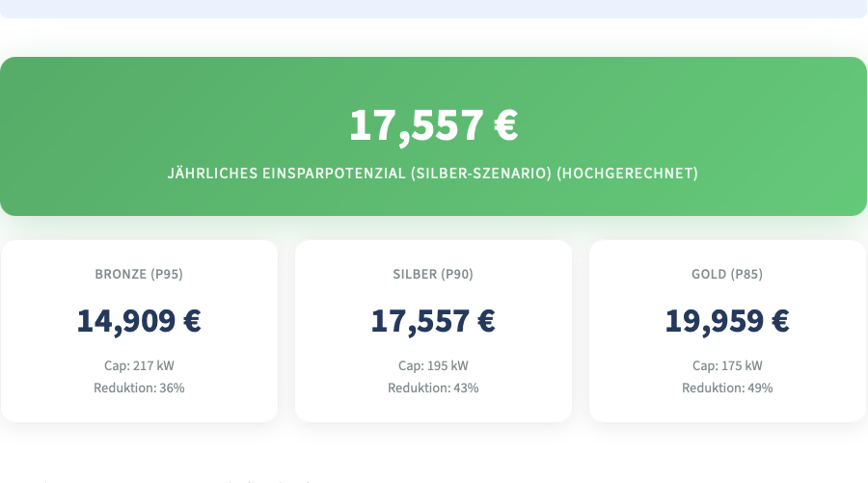
Task: Click the Reduktion: 49% text
Action: pyautogui.click(x=727, y=388)
